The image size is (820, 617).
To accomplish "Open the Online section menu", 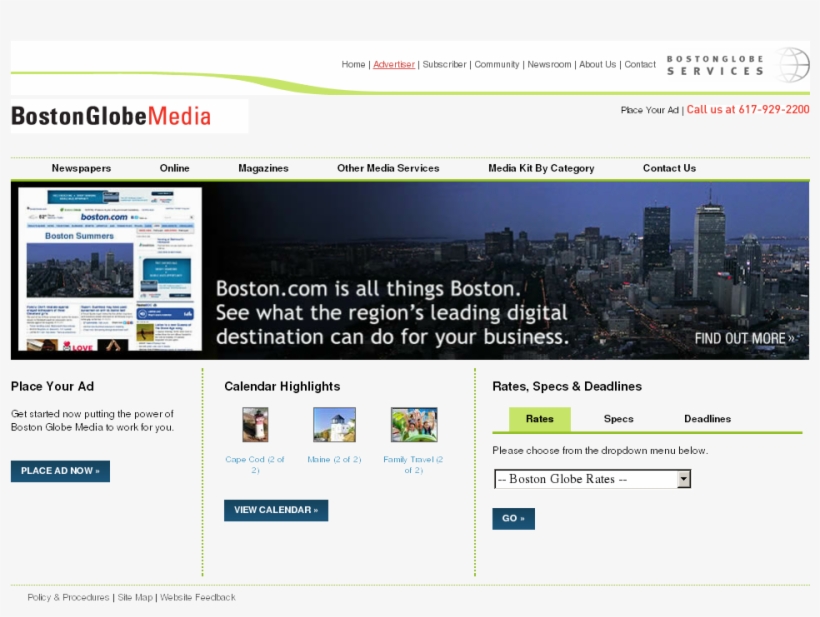I will 174,168.
